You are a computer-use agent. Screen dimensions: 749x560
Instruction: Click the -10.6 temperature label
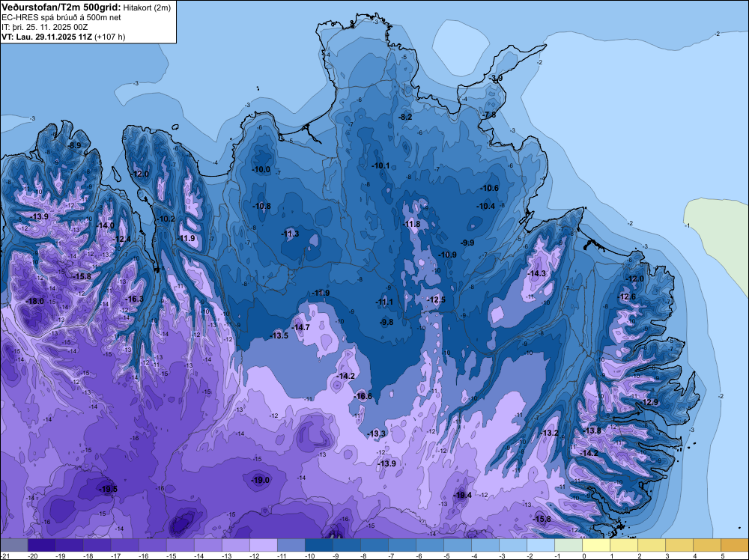coord(490,188)
